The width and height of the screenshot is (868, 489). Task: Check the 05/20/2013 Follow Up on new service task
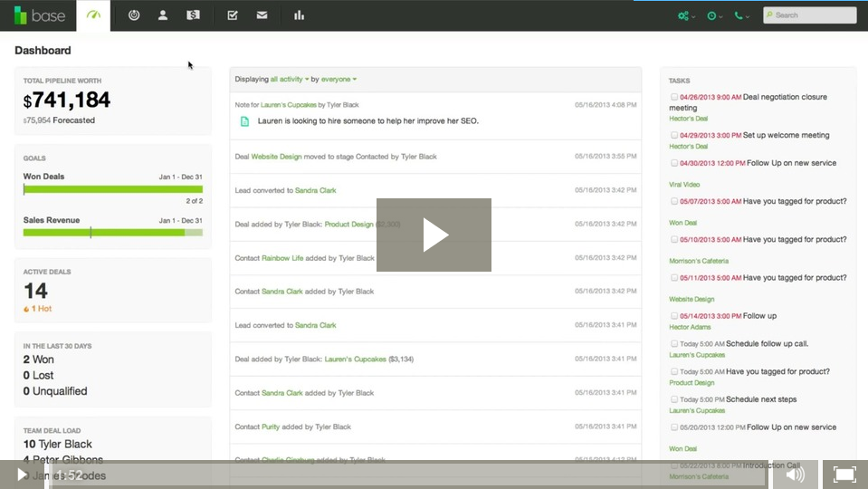[x=673, y=427]
